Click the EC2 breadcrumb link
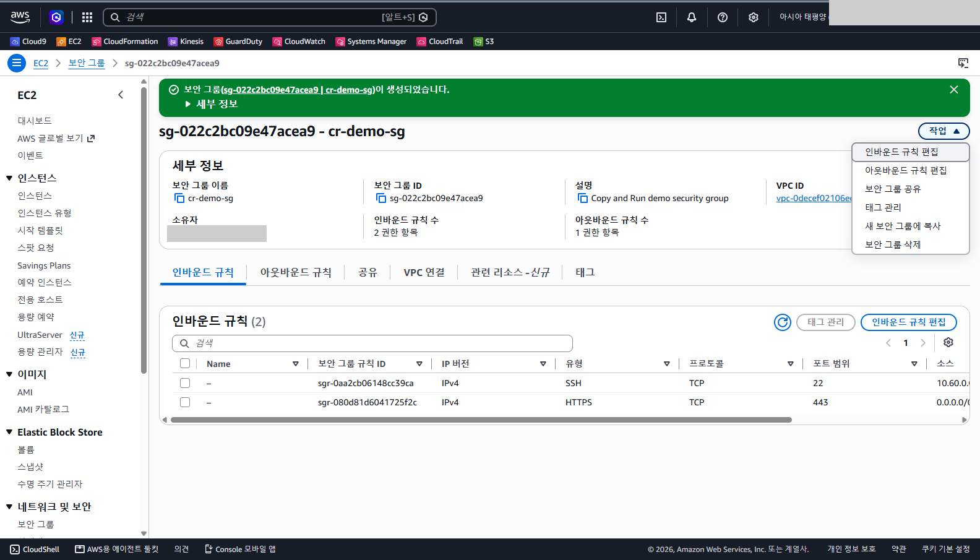The image size is (980, 560). (41, 63)
